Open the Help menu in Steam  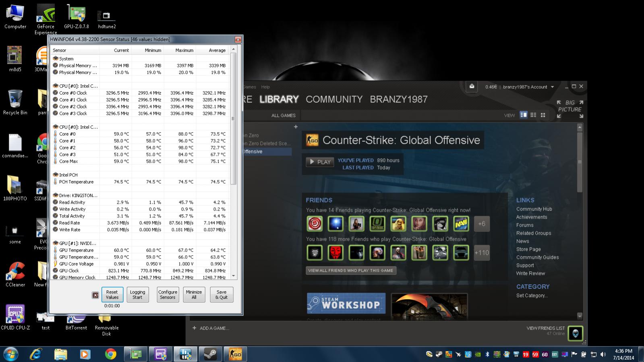click(x=265, y=87)
